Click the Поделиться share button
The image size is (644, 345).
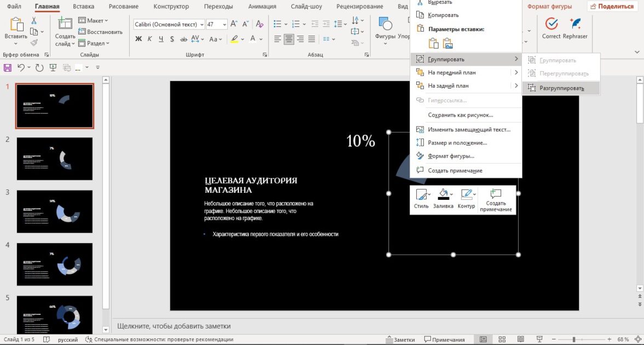(611, 7)
